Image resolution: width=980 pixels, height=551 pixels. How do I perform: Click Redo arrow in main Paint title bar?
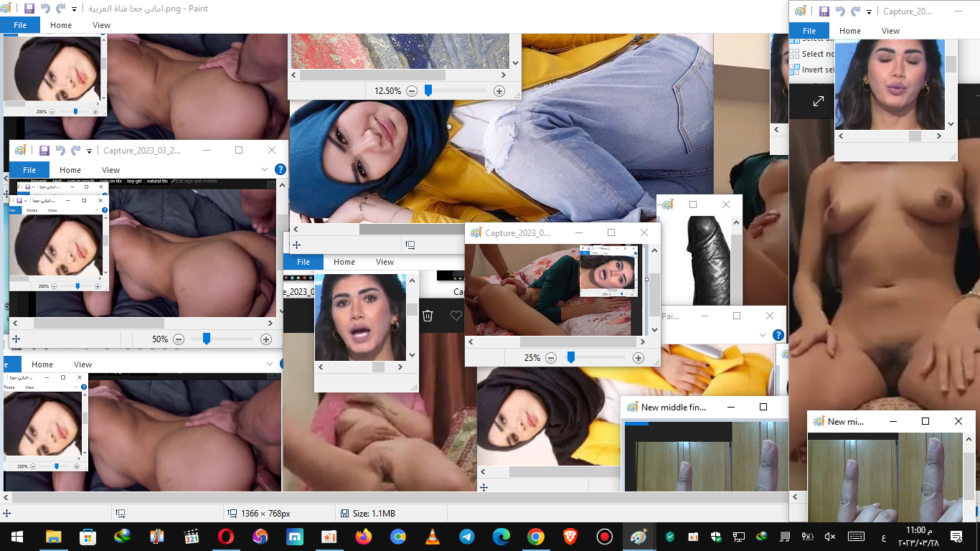tap(61, 9)
